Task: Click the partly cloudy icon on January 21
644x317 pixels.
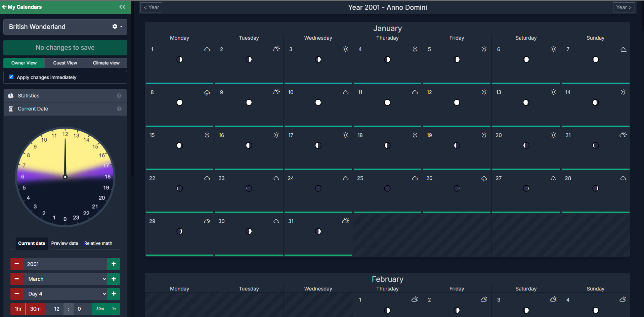Action: coord(623,135)
